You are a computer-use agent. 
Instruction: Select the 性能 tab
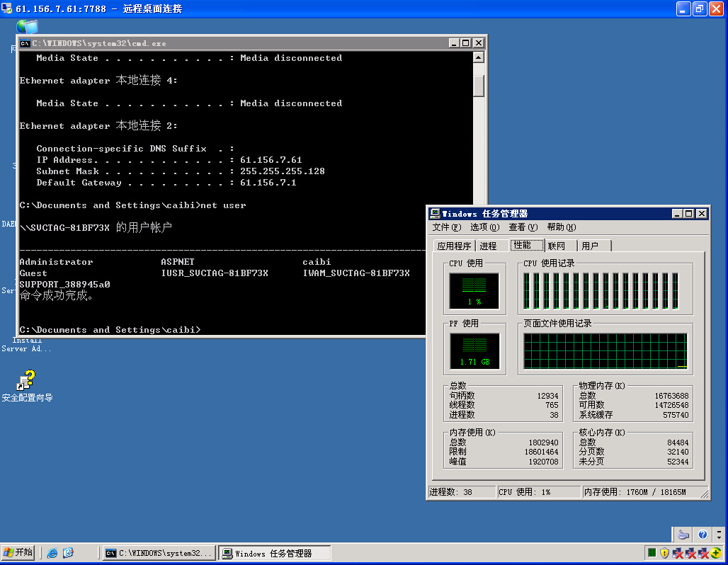click(x=526, y=245)
